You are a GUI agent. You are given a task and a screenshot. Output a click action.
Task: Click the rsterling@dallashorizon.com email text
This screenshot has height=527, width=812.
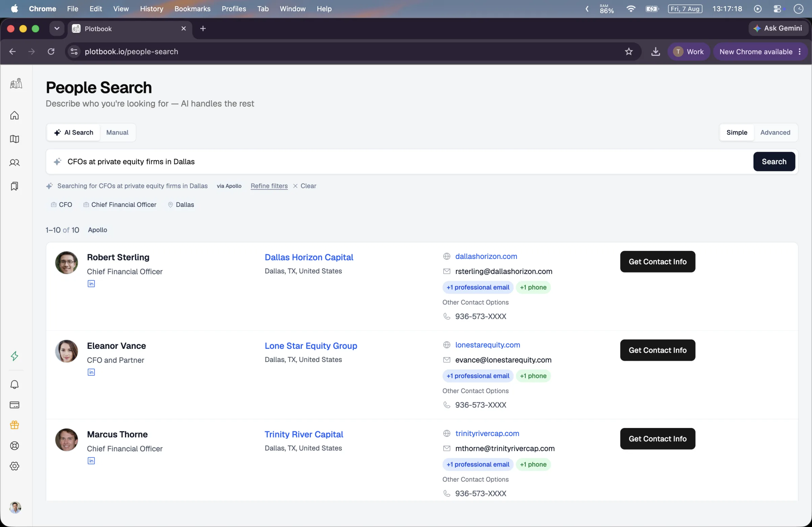503,271
